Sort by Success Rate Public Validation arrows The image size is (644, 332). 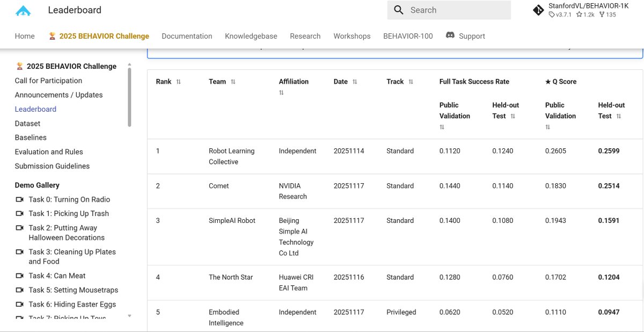[x=442, y=127]
